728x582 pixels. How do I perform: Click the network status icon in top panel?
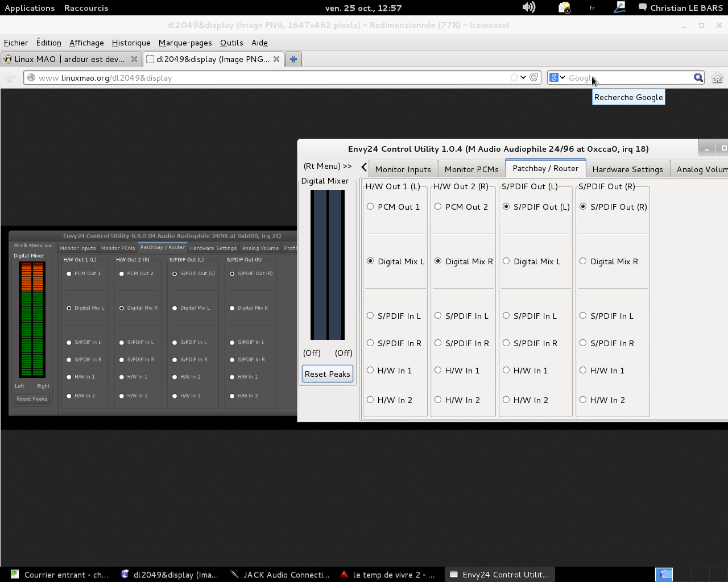[620, 7]
